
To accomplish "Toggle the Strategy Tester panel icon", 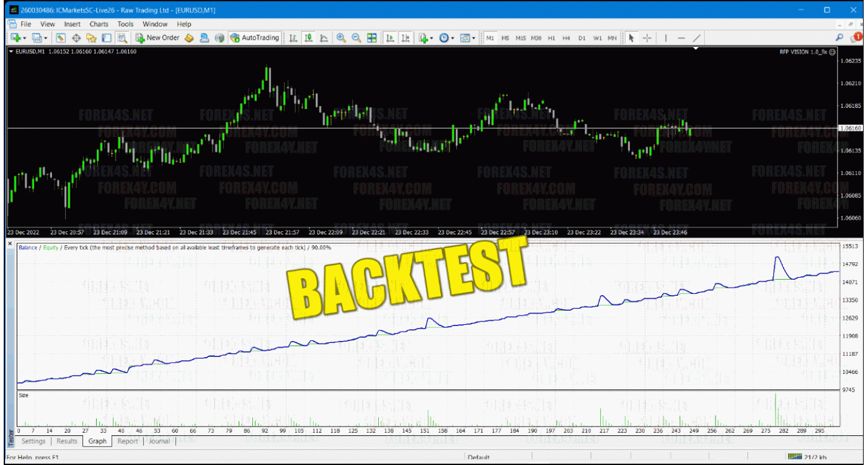I will coord(122,38).
